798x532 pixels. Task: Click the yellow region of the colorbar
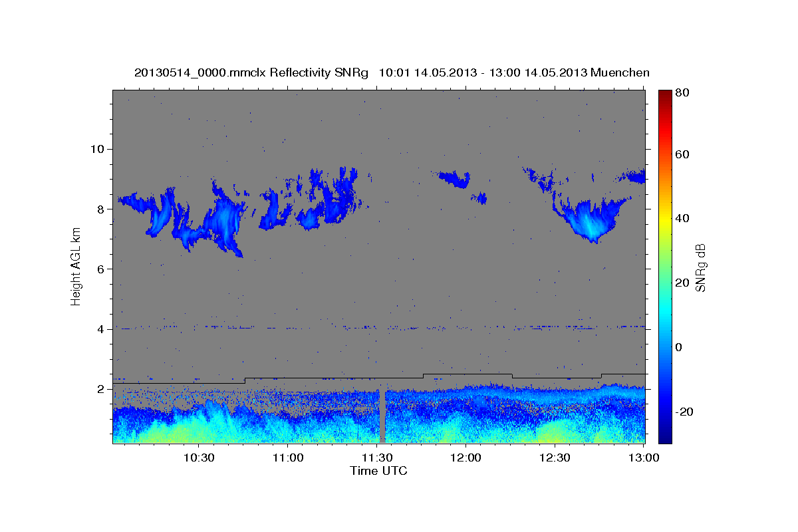click(666, 219)
